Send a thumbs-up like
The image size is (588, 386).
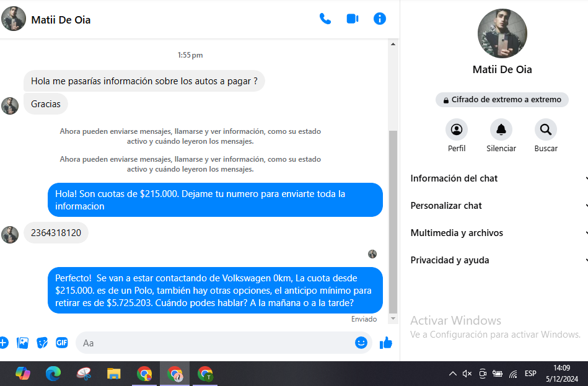(x=386, y=343)
